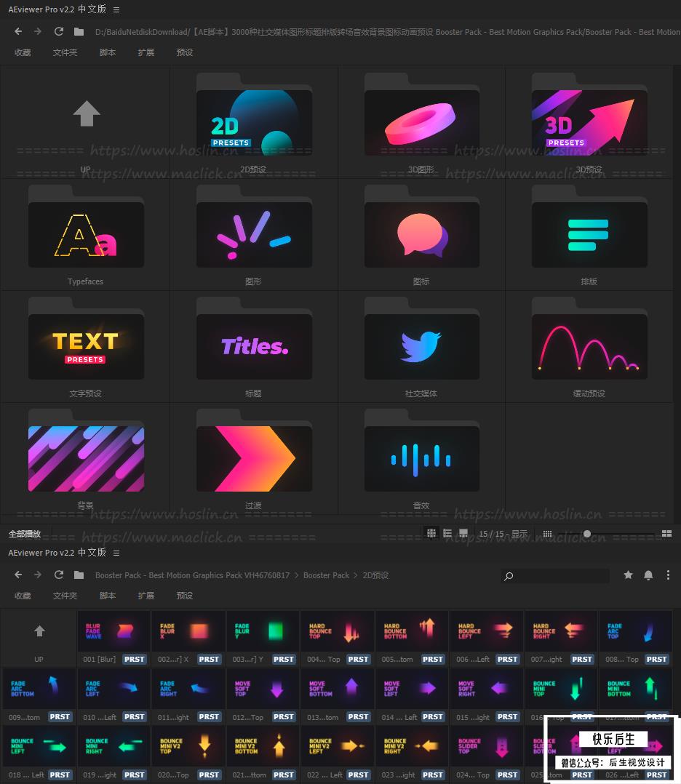Click the forward arrow in the upper panel

click(38, 31)
